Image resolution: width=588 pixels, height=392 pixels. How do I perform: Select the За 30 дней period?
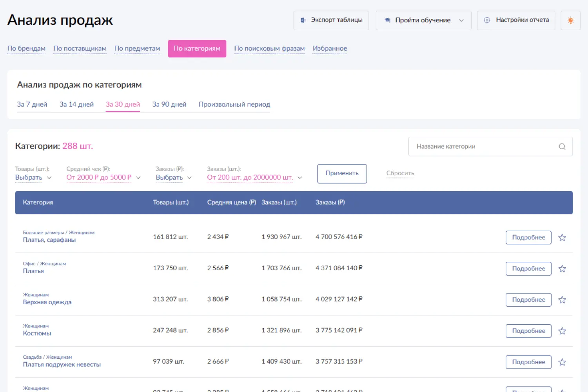(x=123, y=104)
